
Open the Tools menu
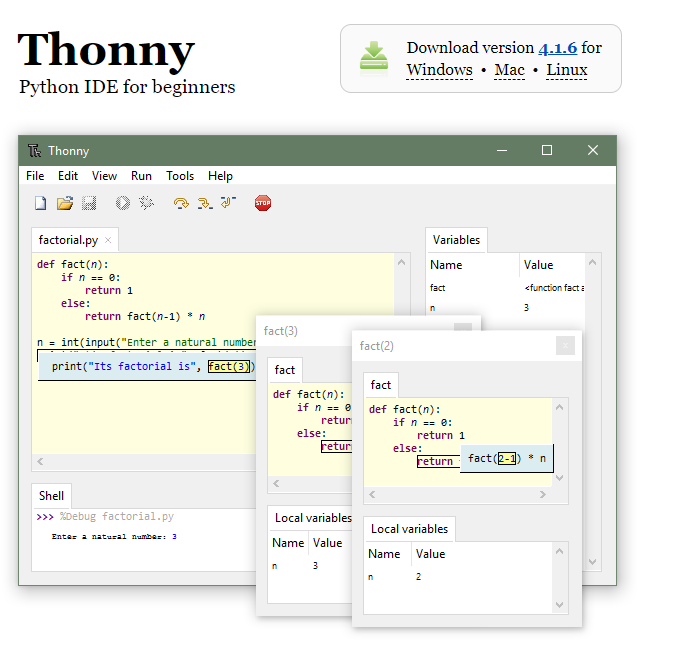pos(180,176)
